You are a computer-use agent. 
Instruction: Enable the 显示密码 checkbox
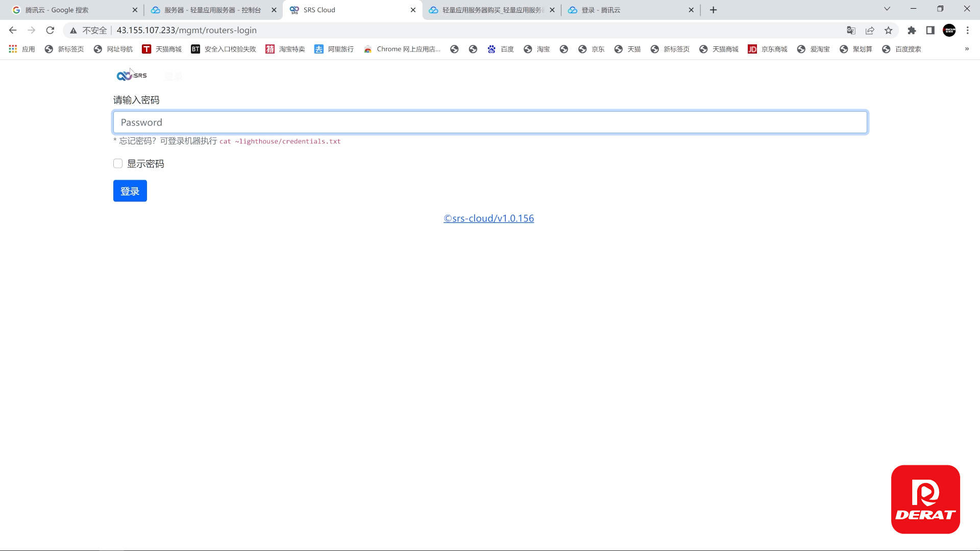(118, 163)
